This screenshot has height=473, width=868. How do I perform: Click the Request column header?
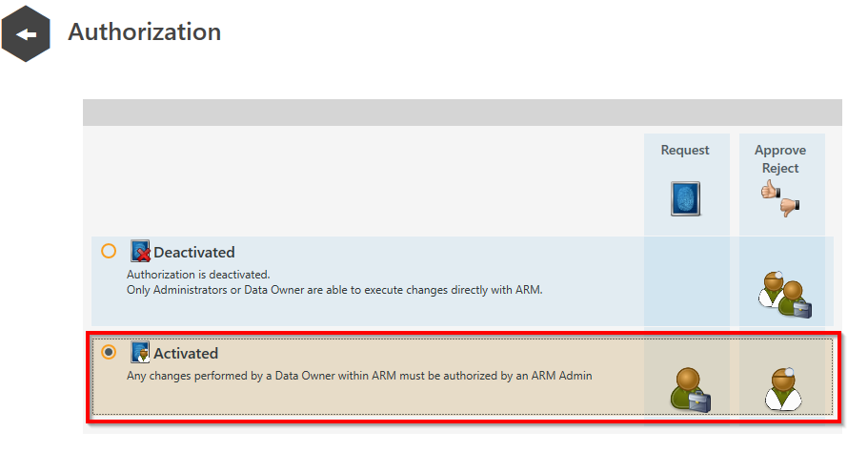tap(685, 151)
